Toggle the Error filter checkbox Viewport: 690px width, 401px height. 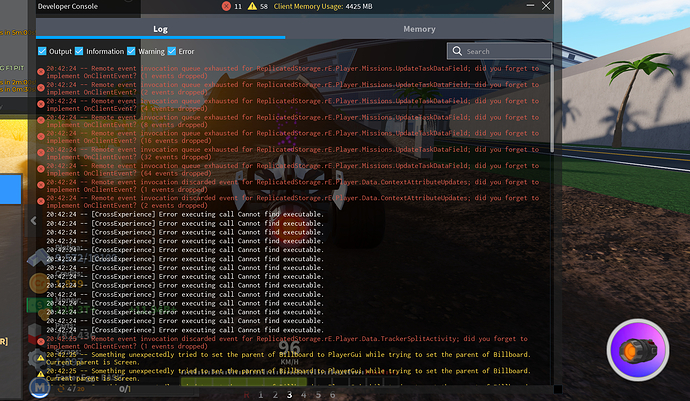[173, 51]
